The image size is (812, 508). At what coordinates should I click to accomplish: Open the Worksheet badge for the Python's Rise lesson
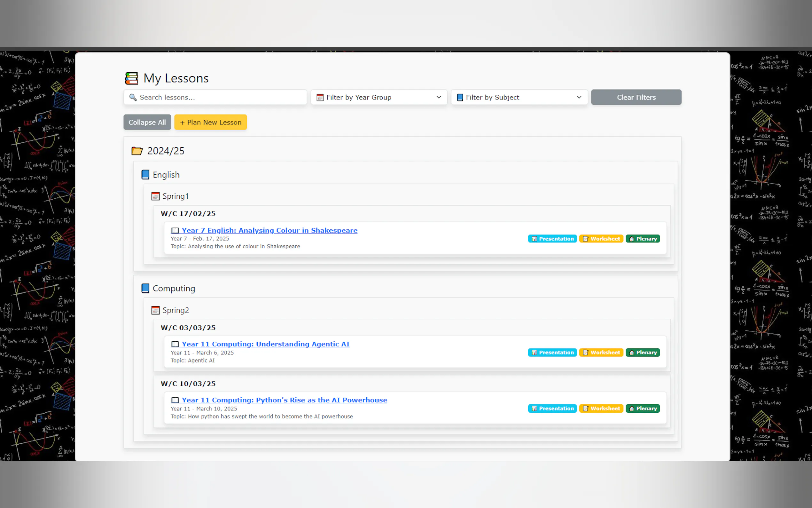click(601, 409)
